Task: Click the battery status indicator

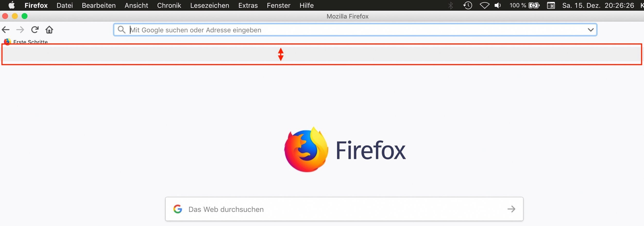Action: (525, 5)
